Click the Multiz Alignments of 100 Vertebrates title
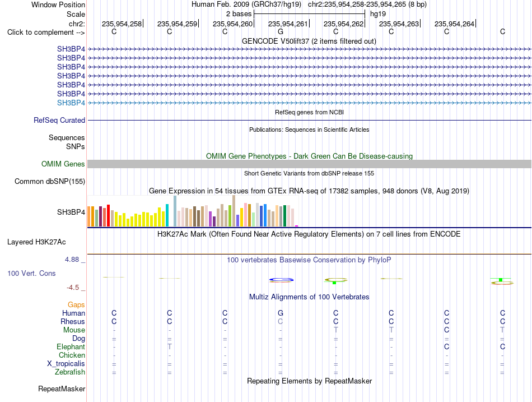532x402 pixels. tap(309, 297)
